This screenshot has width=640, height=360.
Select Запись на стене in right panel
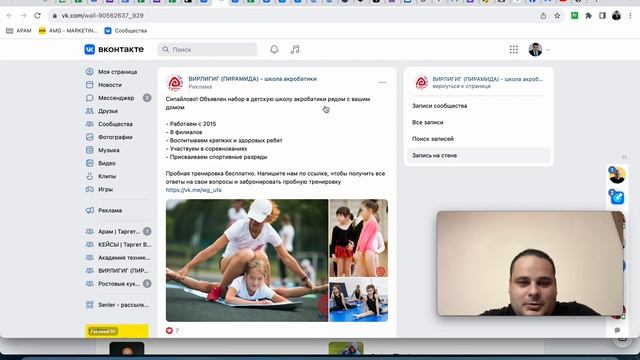[x=478, y=156]
